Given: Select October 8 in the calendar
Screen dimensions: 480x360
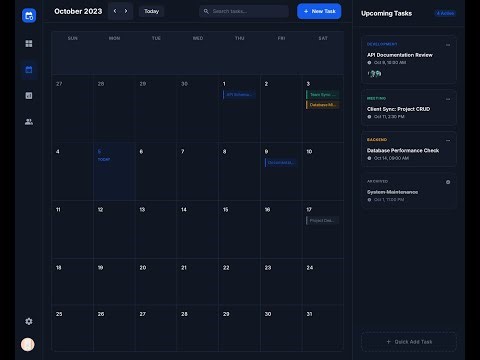Looking at the screenshot, I should [x=239, y=171].
